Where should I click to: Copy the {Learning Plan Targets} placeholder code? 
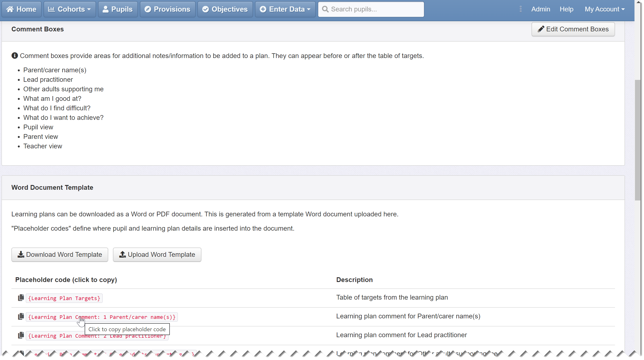64,298
